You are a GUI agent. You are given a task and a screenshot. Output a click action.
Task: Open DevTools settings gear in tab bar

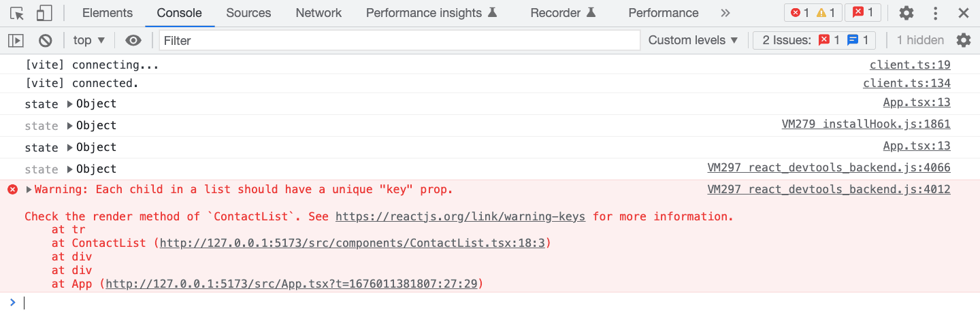906,13
